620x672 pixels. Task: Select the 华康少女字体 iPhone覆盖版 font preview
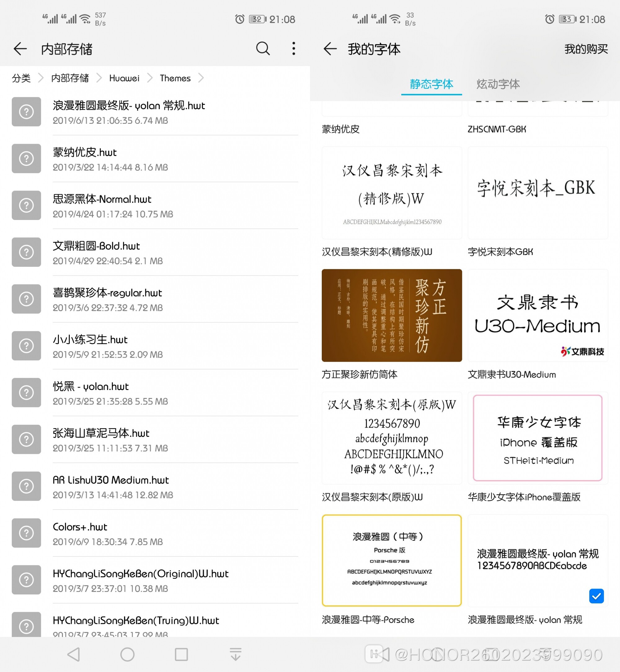(x=538, y=438)
